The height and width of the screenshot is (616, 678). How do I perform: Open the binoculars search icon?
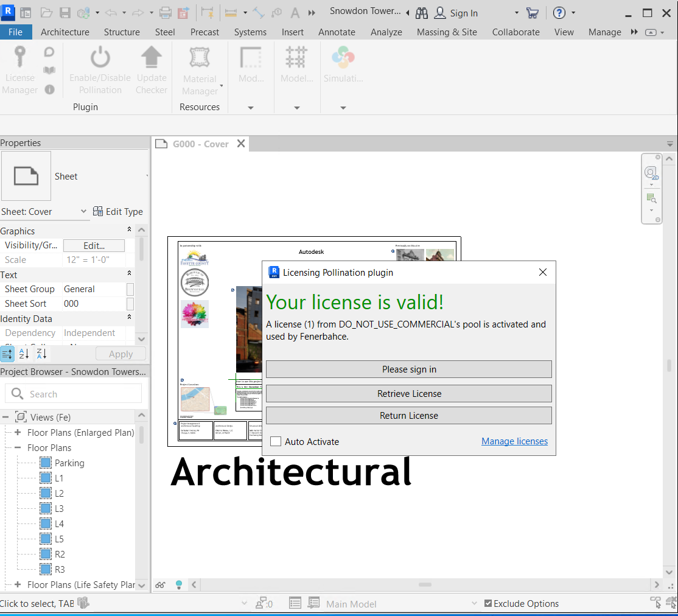pyautogui.click(x=421, y=13)
